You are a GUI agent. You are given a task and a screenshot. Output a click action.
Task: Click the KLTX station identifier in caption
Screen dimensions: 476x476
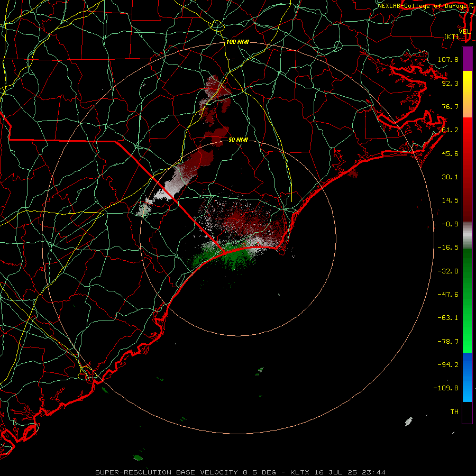point(300,472)
